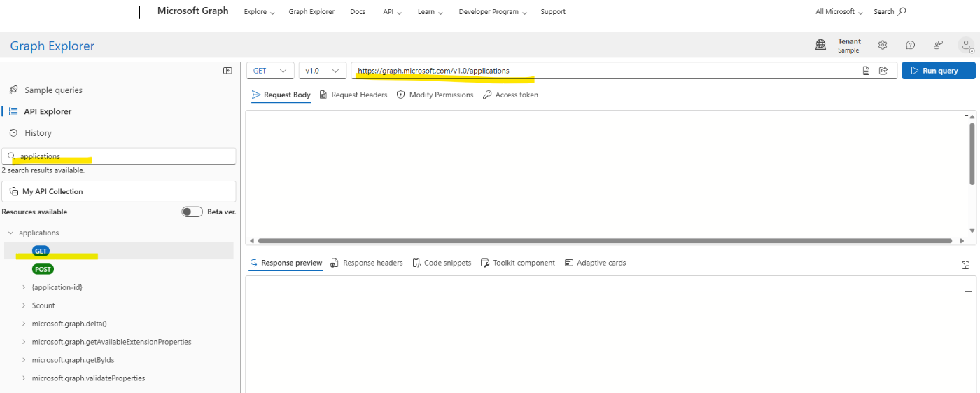Click the Graph Explorer page heading

click(52, 46)
